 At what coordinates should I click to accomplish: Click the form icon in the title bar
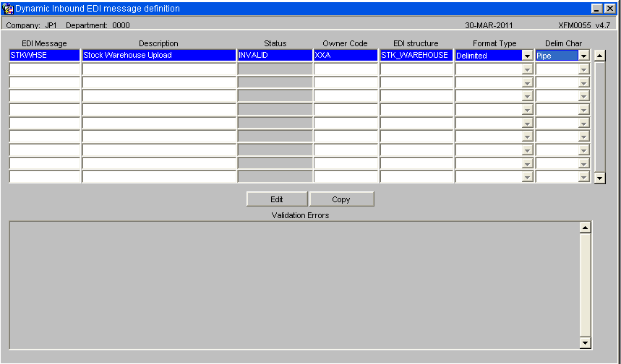(7, 9)
